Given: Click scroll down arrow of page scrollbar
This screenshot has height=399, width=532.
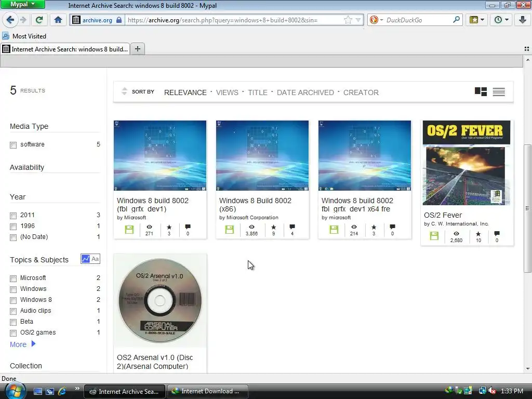Looking at the screenshot, I should point(527,368).
